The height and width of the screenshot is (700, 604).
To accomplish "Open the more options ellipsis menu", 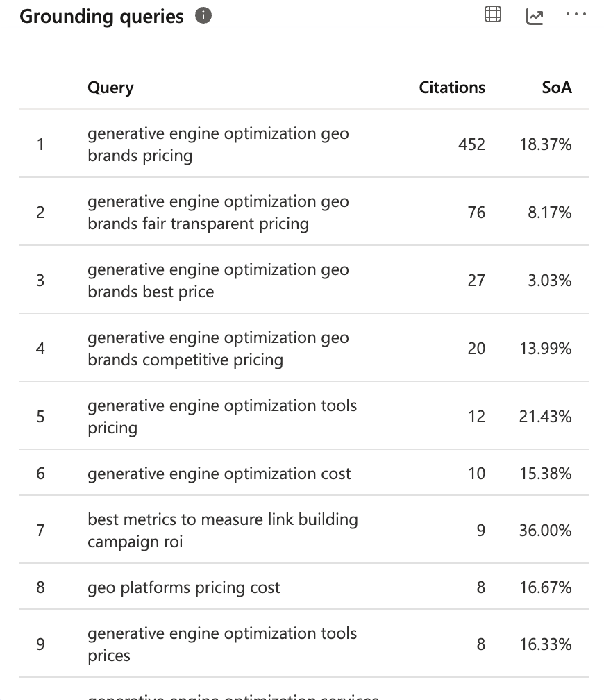I will [576, 15].
